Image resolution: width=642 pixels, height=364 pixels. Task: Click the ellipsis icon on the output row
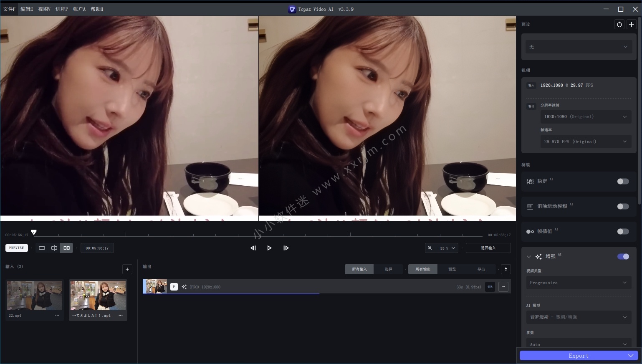click(x=503, y=287)
